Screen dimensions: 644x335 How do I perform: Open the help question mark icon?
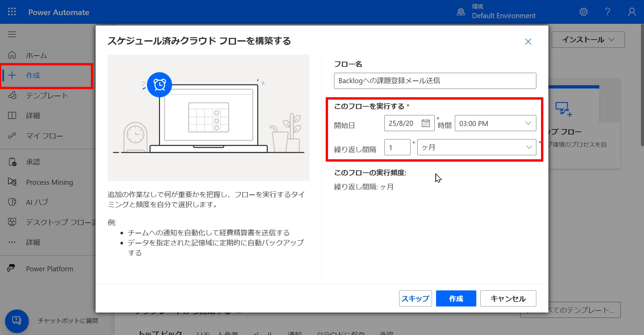coord(607,12)
